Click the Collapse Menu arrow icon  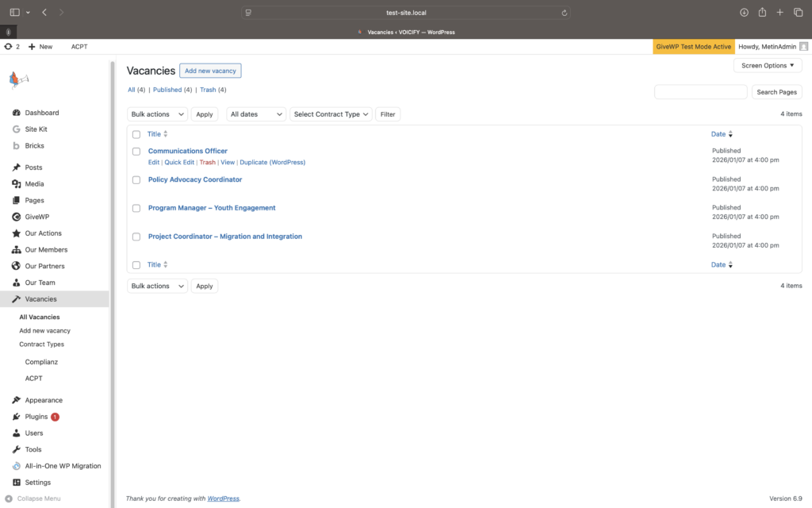point(9,498)
